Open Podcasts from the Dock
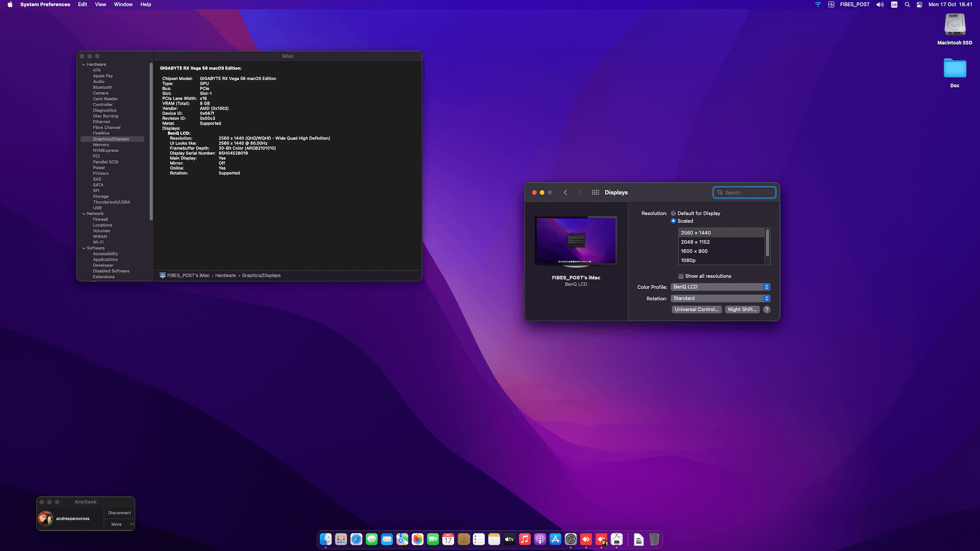Screen dimensions: 980x551 540,539
